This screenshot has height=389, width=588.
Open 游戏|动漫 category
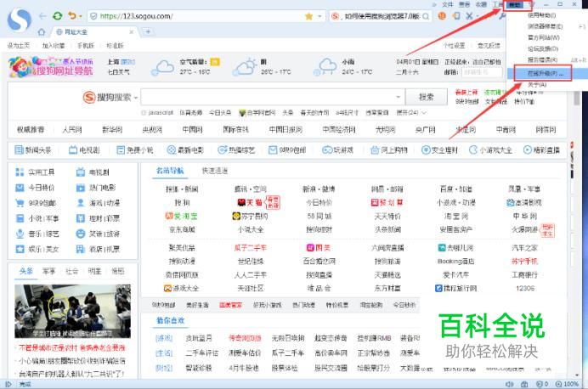tap(99, 203)
